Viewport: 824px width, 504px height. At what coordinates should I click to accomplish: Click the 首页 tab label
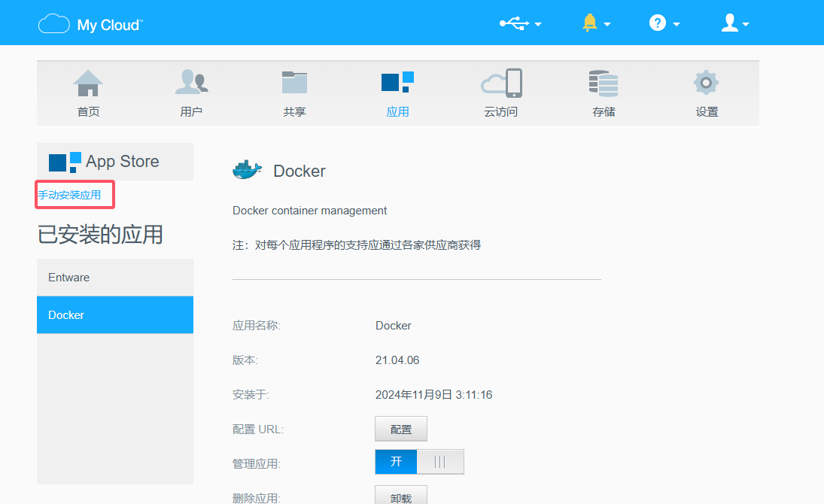88,112
